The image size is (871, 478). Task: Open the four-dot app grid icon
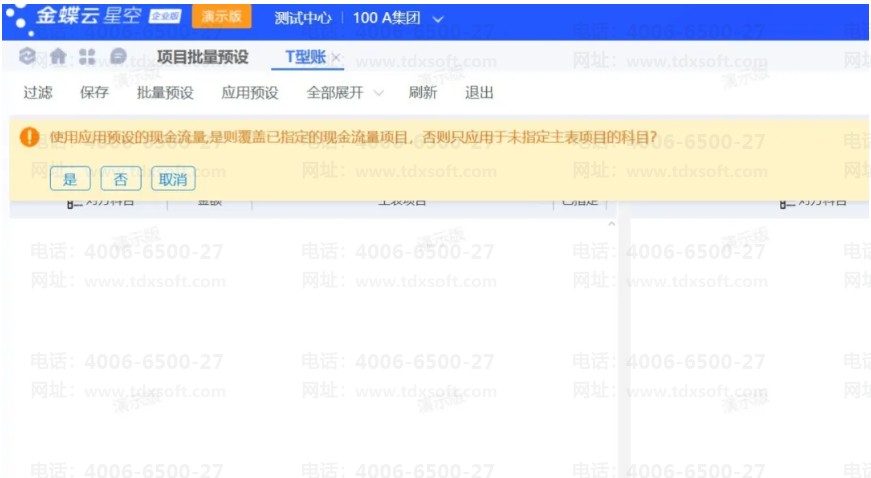(87, 56)
